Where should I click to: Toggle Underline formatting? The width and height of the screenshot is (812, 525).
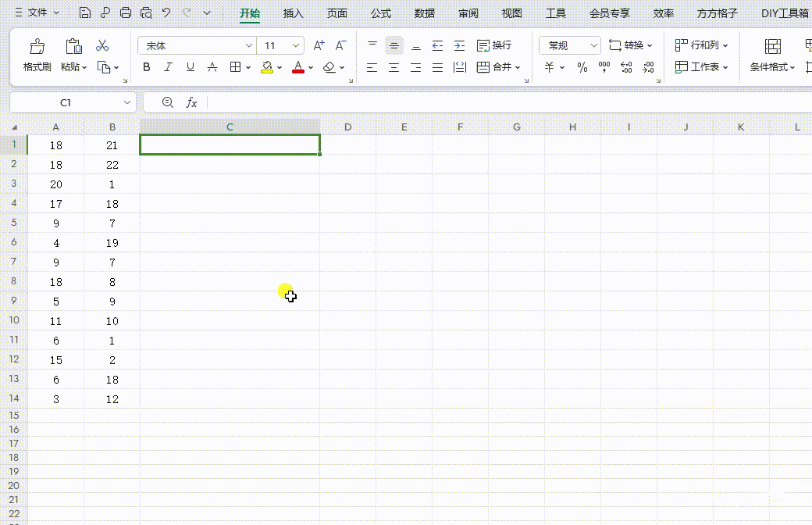pos(190,67)
